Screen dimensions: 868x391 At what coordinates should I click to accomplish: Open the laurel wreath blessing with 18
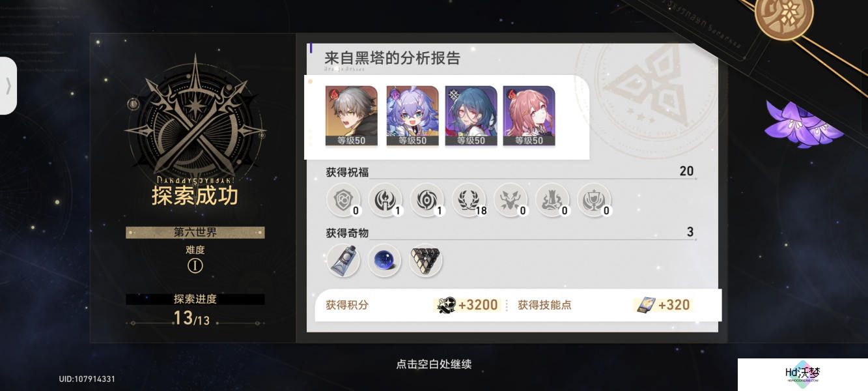tap(468, 199)
